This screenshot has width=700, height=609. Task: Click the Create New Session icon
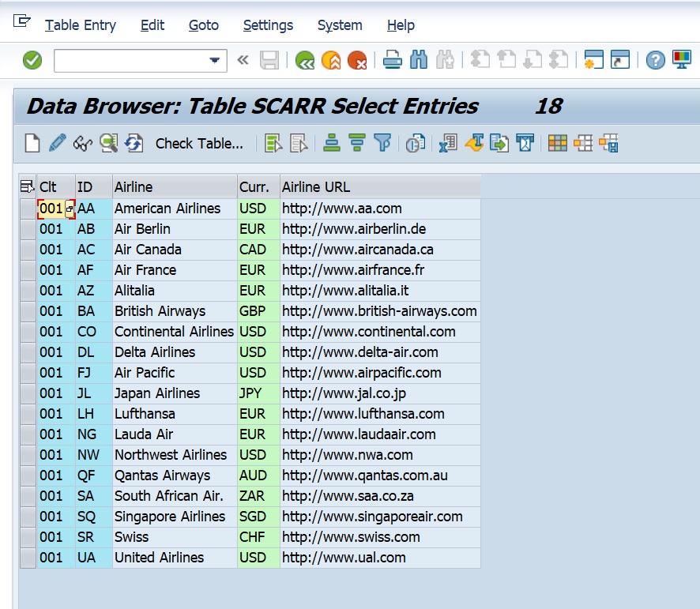click(x=594, y=60)
